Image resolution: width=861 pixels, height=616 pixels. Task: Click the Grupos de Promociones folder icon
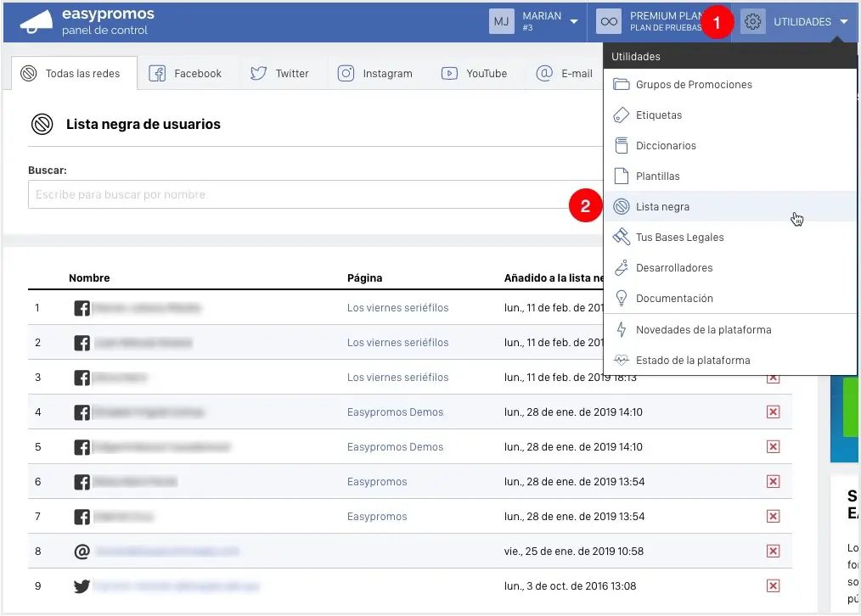pyautogui.click(x=621, y=85)
